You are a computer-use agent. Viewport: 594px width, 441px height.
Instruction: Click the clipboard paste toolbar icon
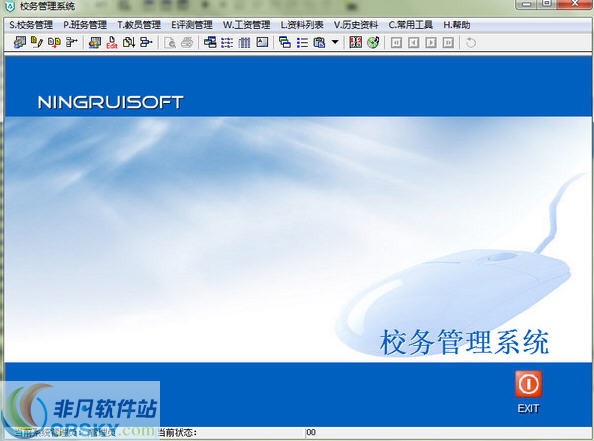(x=319, y=42)
